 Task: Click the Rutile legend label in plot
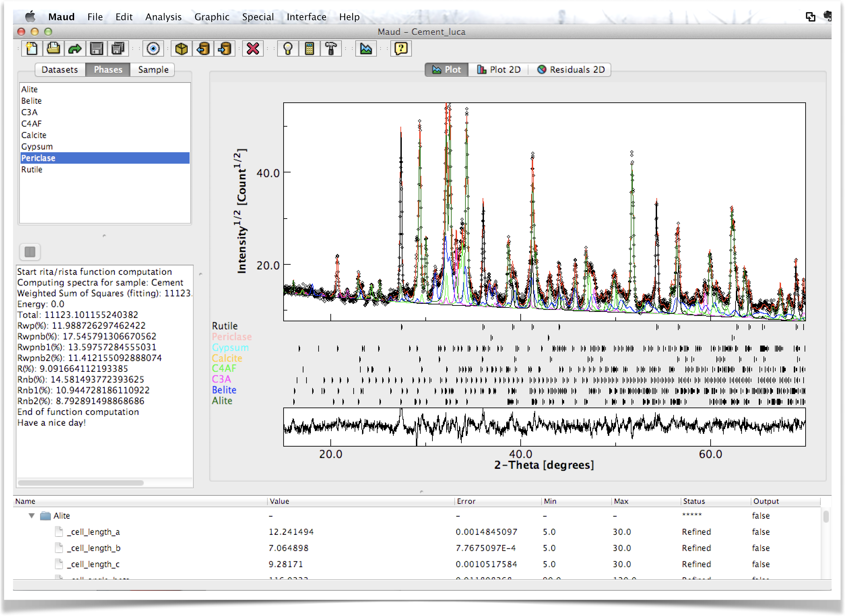tap(225, 326)
